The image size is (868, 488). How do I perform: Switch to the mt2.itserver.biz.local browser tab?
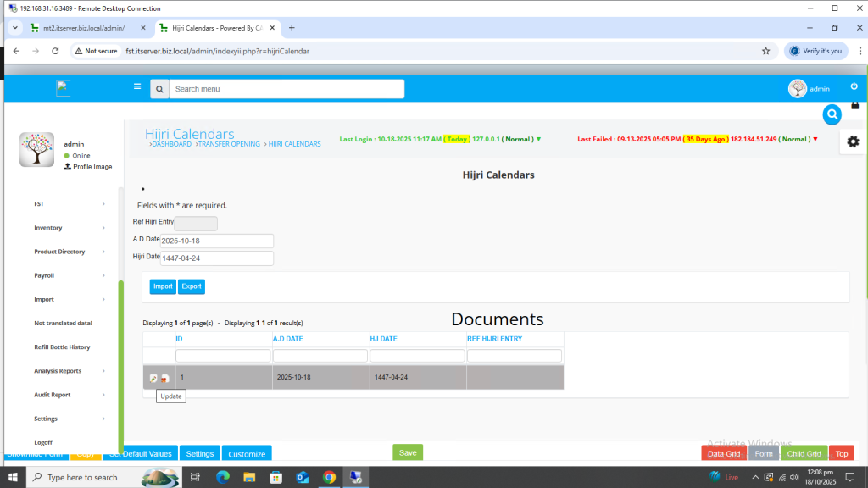(82, 28)
